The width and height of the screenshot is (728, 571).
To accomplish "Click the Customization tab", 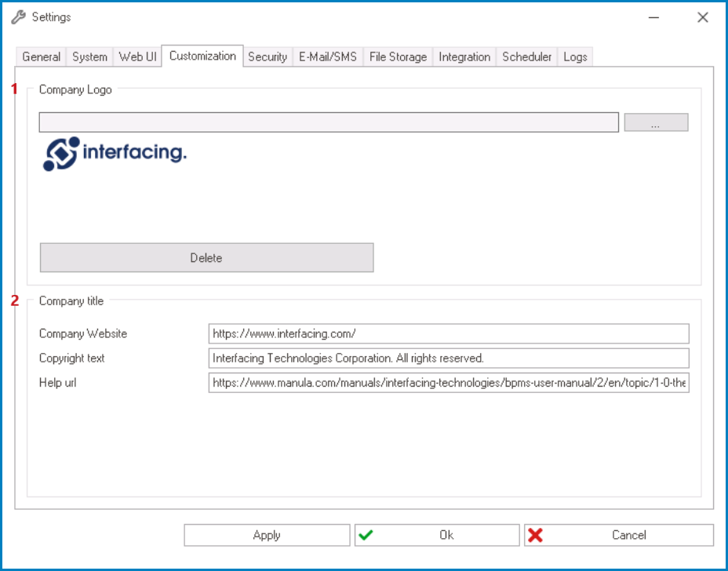I will click(x=202, y=56).
